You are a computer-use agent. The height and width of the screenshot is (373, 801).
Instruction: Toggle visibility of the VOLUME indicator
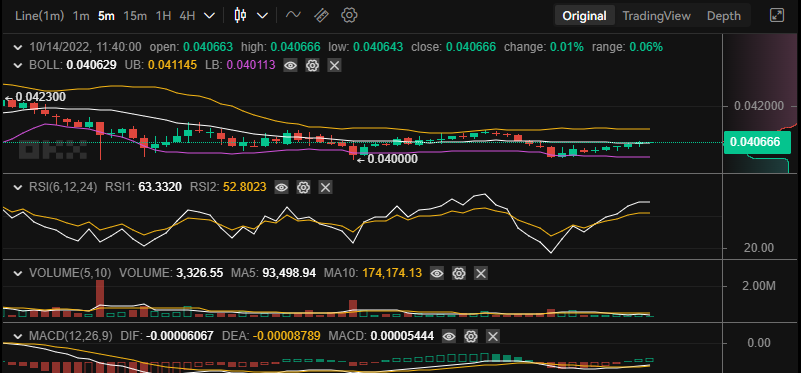point(437,273)
